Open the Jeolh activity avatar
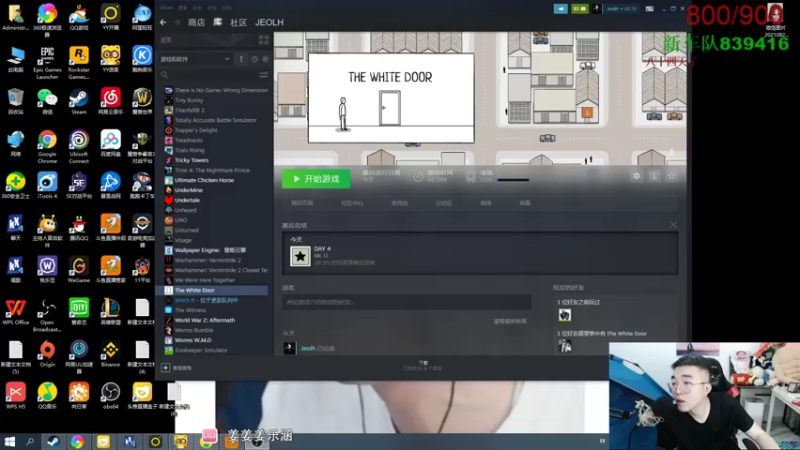The width and height of the screenshot is (800, 450). pyautogui.click(x=290, y=348)
